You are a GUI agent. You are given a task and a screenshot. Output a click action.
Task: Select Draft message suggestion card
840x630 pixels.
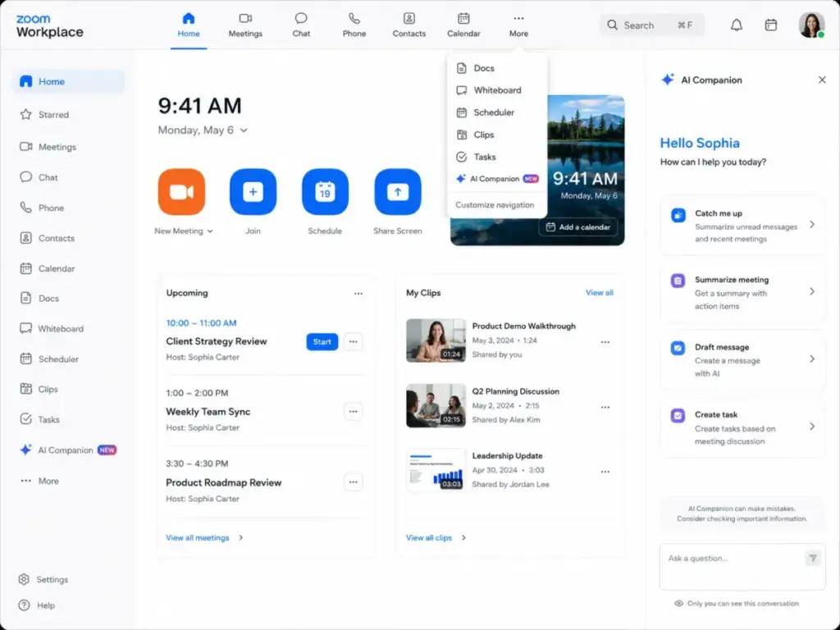pos(742,360)
